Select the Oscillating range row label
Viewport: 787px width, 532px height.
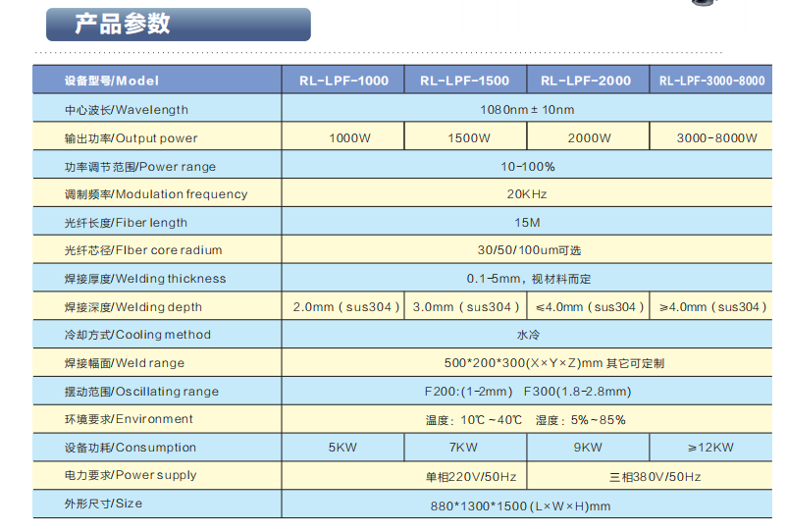tap(141, 392)
